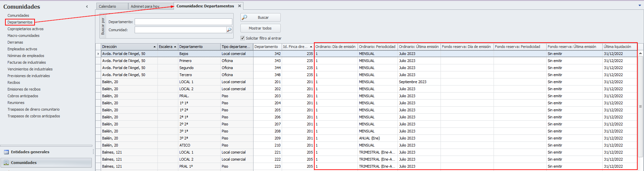Click the scroll up arrow of grid

[640, 53]
